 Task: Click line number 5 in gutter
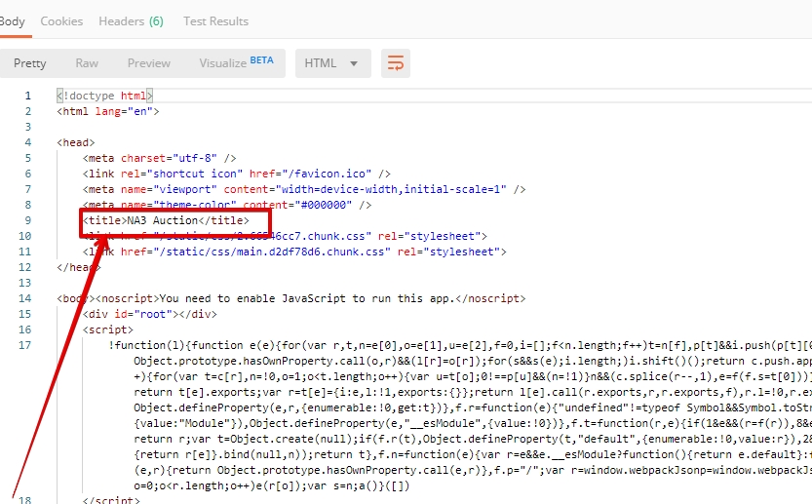28,158
